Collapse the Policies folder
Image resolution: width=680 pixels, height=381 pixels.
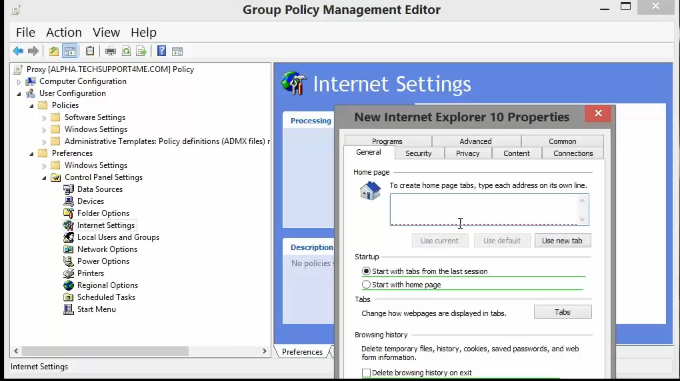(31, 106)
